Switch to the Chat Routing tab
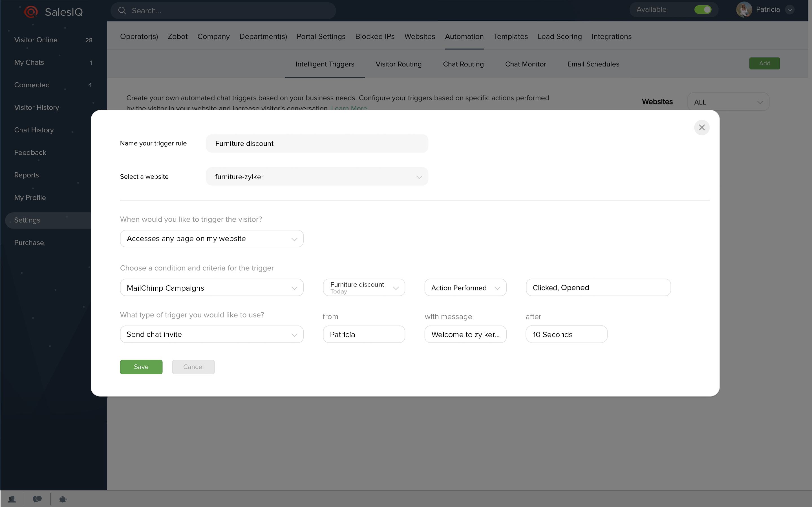Screen dimensions: 812x507 tap(463, 64)
